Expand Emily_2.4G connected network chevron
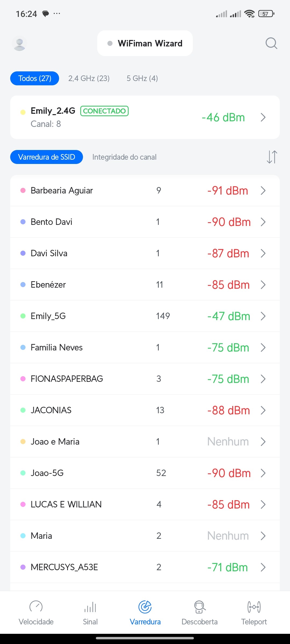Viewport: 290px width, 644px height. (263, 117)
